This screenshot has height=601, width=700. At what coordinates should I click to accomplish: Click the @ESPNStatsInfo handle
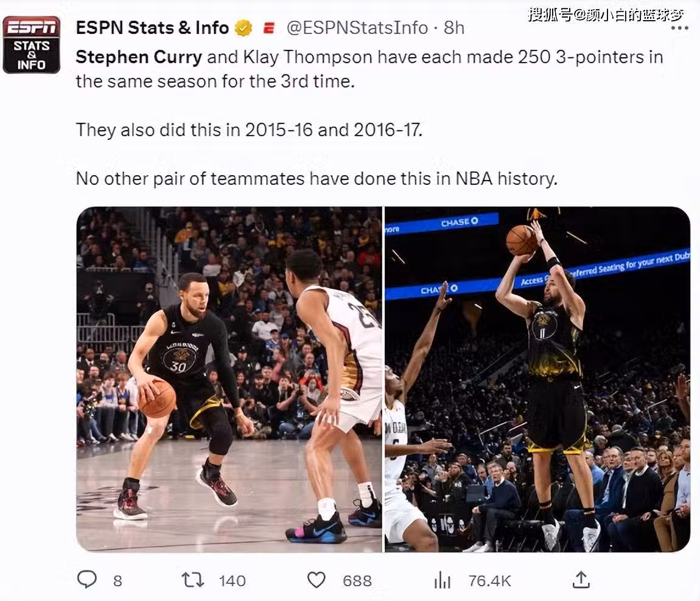[x=357, y=28]
